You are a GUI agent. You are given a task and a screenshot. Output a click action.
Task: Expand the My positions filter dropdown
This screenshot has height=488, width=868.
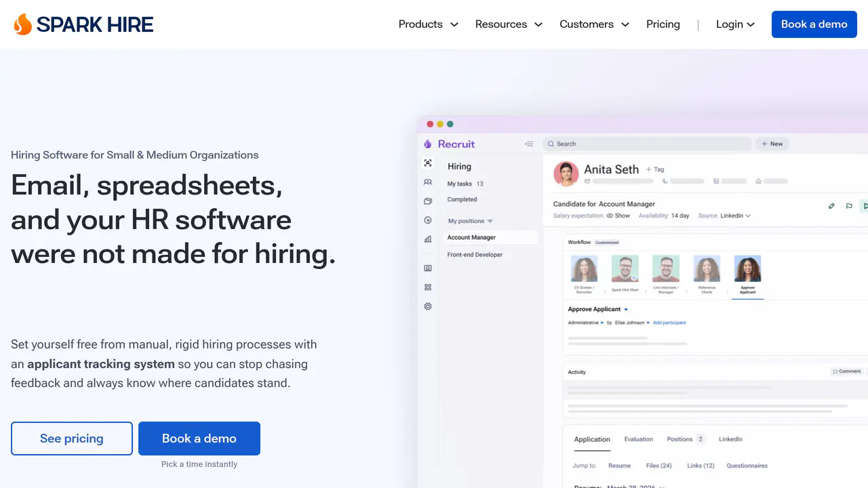click(x=490, y=221)
